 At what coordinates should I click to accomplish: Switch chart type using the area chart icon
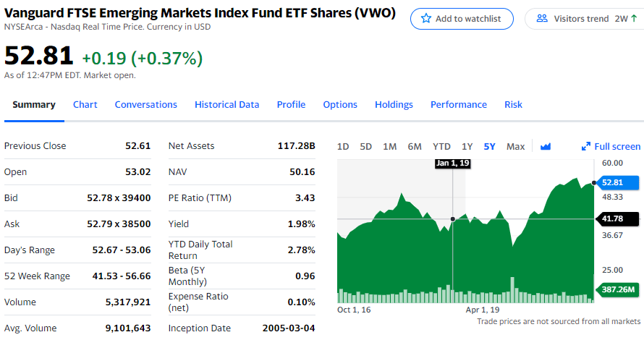pos(546,146)
